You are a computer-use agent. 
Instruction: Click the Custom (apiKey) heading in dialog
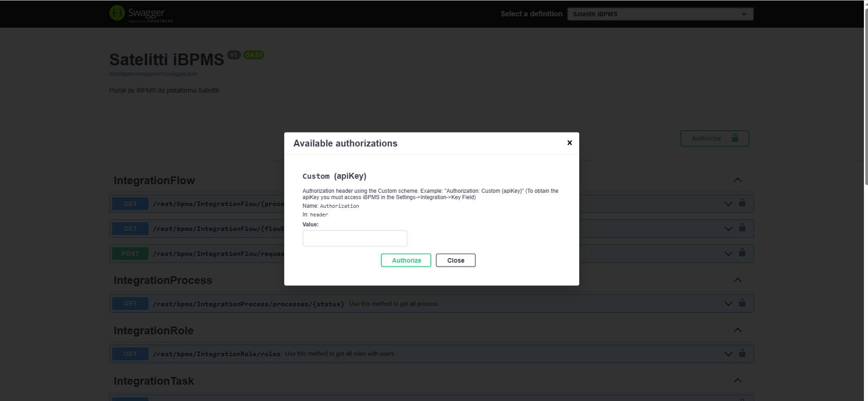(335, 176)
